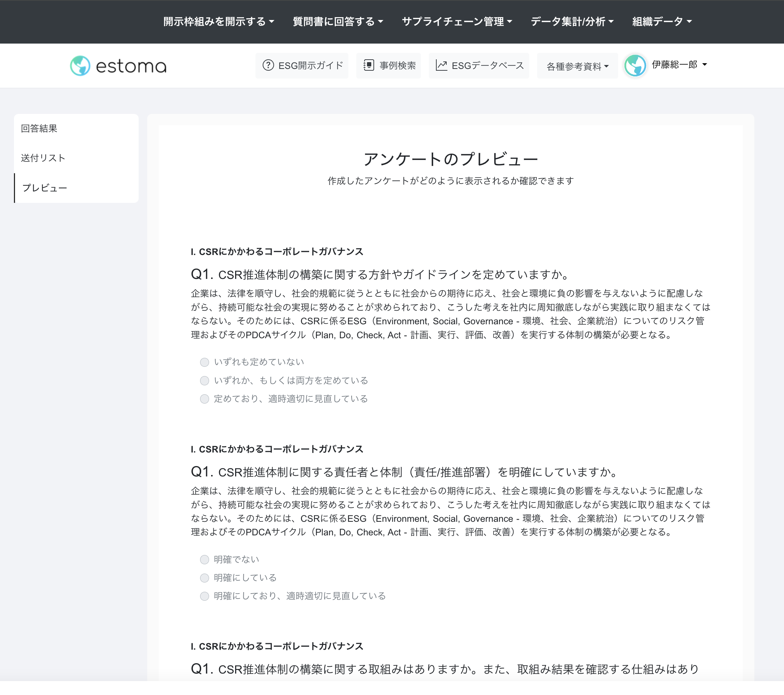Pick the 明確にしている answer option

[204, 578]
